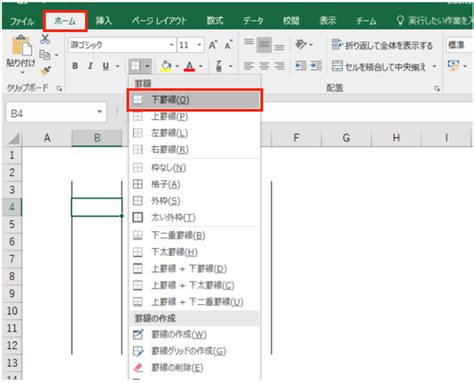Image resolution: width=474 pixels, height=383 pixels.
Task: Click the Paste clipboard icon
Action: [x=21, y=46]
